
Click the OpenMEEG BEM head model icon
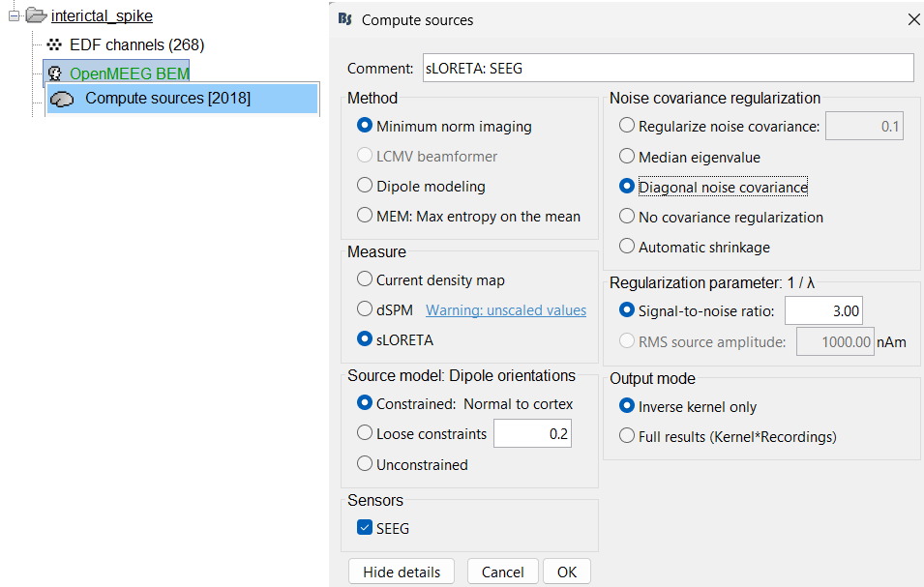(x=54, y=73)
